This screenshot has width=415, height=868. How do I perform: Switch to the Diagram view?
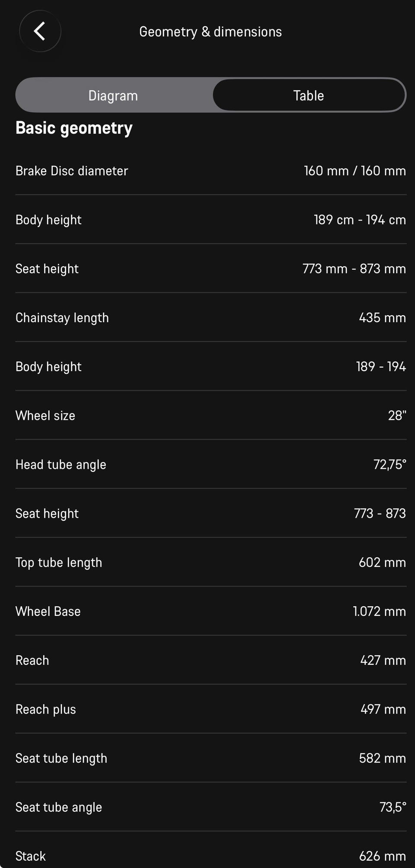click(x=113, y=95)
